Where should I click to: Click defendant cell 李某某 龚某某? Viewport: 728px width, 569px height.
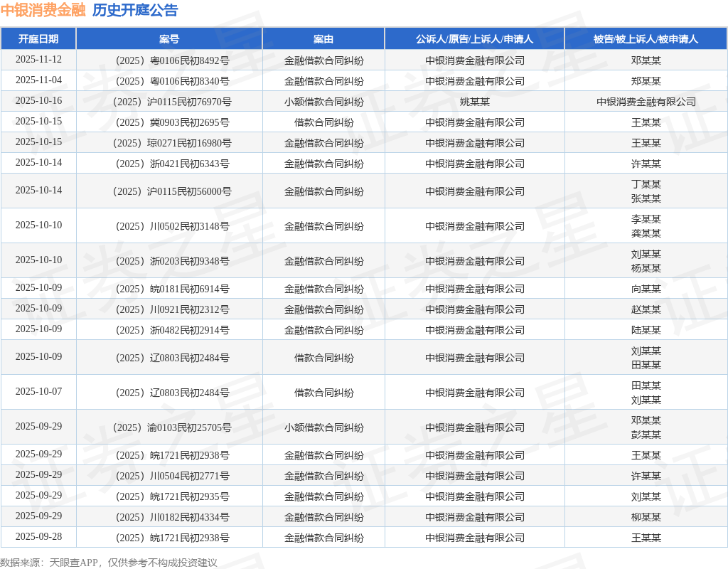click(646, 226)
